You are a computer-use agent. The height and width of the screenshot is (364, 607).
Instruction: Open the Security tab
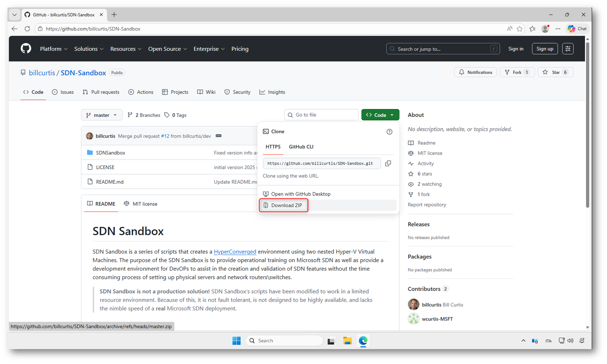(x=237, y=92)
